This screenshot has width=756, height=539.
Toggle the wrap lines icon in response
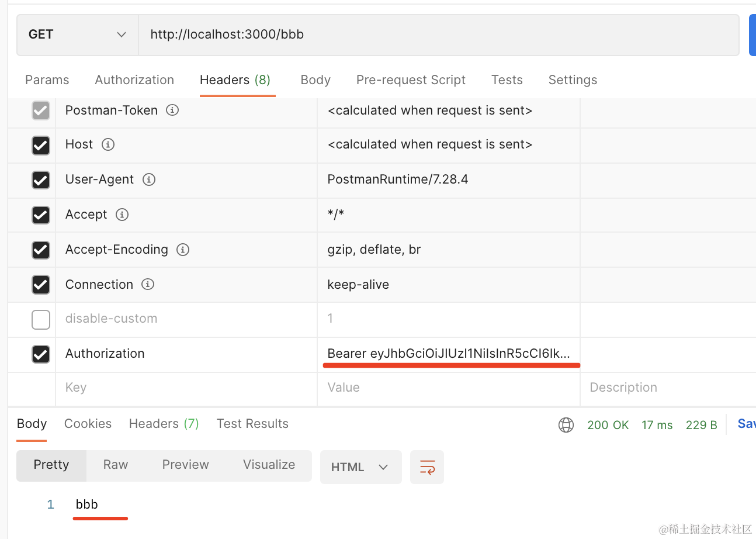427,467
